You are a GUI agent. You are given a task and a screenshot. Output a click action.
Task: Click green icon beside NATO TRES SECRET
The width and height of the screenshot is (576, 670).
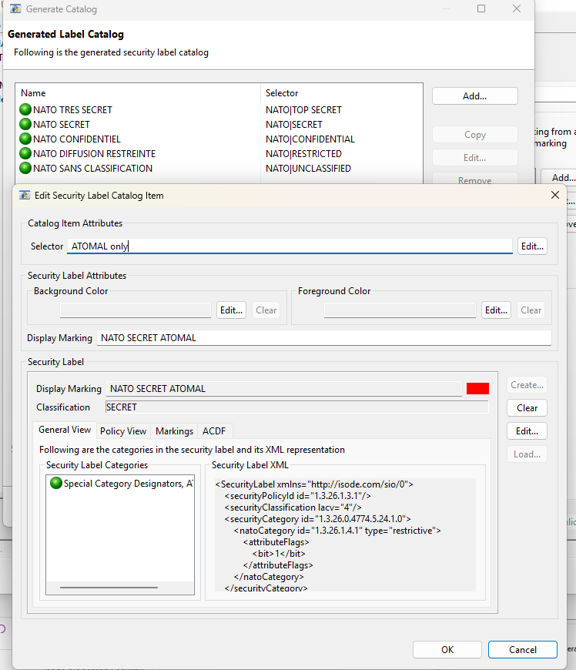(26, 109)
